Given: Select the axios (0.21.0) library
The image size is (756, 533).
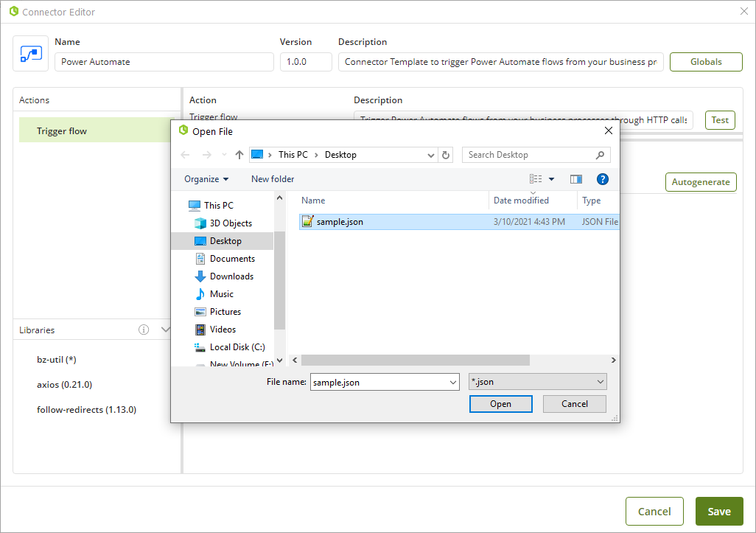Looking at the screenshot, I should pos(64,384).
